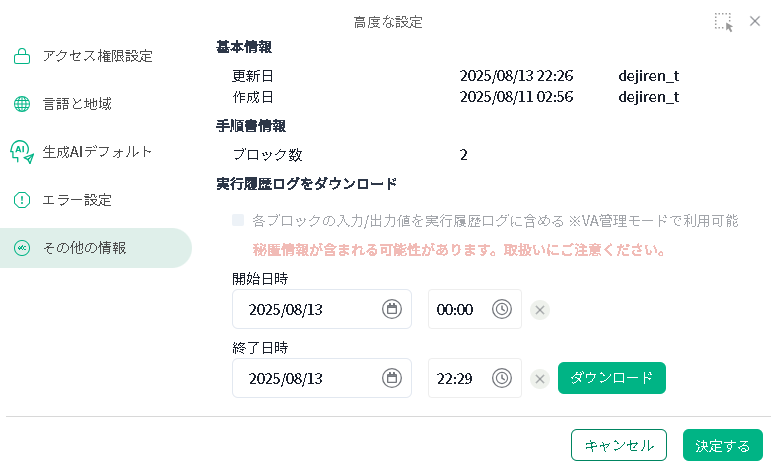Screen dimensions: 777x468
Task: Click the その他の情報 sidebar icon
Action: click(x=22, y=248)
